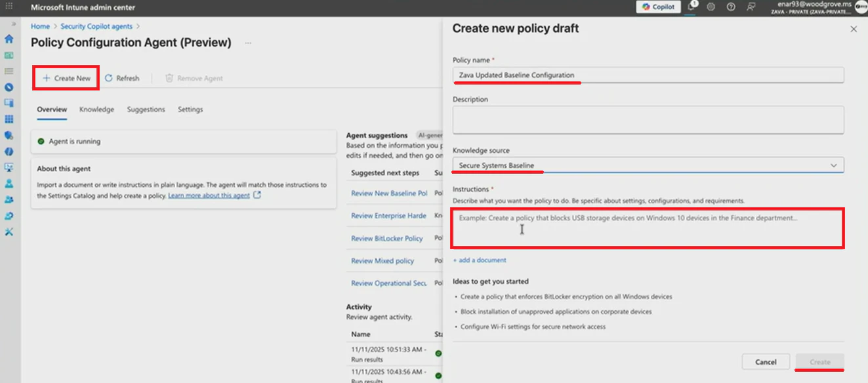This screenshot has height=383, width=868.
Task: Refresh the agent page
Action: click(122, 78)
